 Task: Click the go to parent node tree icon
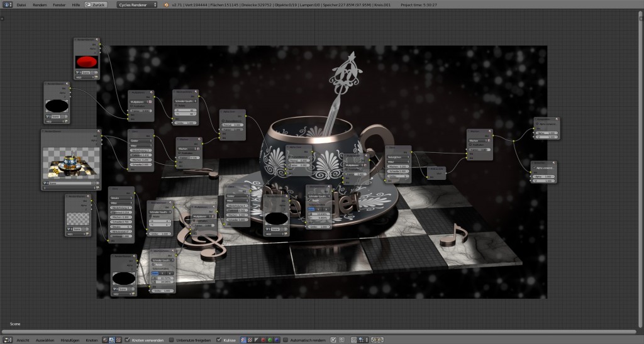point(341,340)
